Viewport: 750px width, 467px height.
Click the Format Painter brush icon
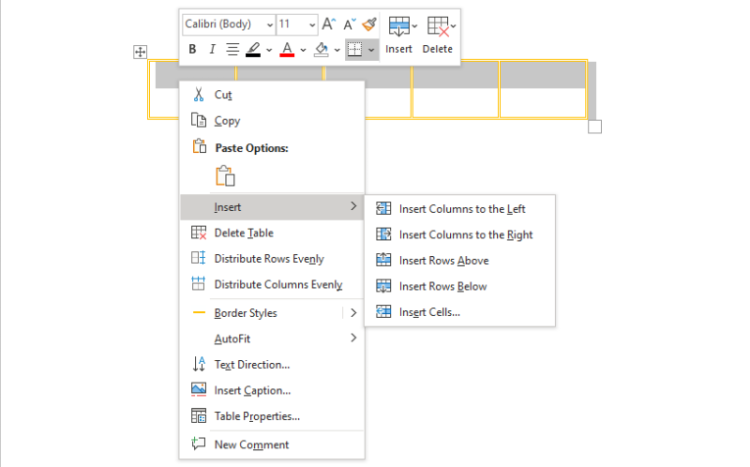(x=369, y=23)
